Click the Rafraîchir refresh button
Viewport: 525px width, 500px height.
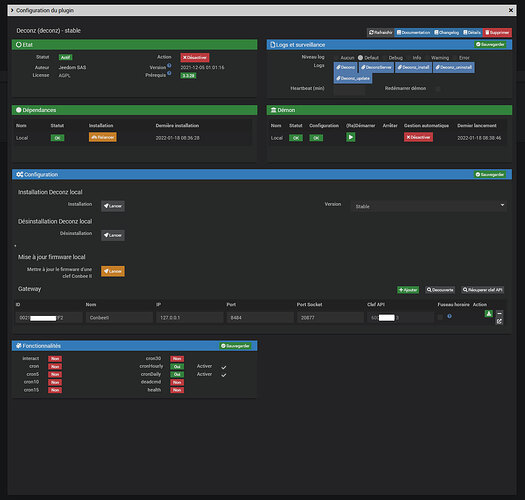(x=380, y=32)
